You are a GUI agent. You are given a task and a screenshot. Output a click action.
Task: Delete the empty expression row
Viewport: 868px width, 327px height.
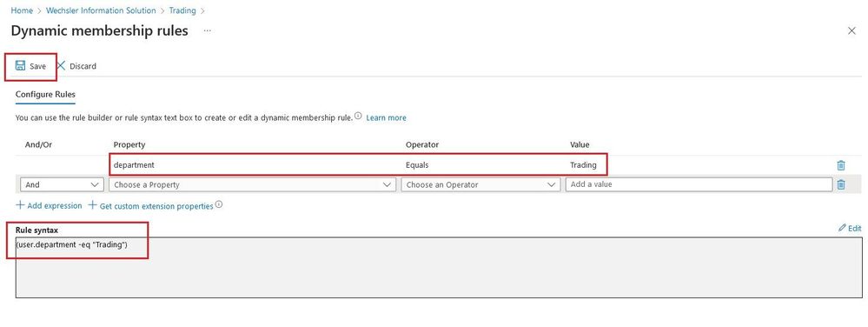click(x=841, y=184)
